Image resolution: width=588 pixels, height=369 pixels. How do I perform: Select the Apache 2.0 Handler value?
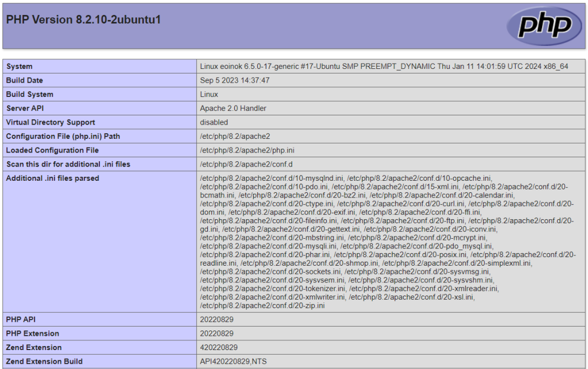[x=233, y=108]
